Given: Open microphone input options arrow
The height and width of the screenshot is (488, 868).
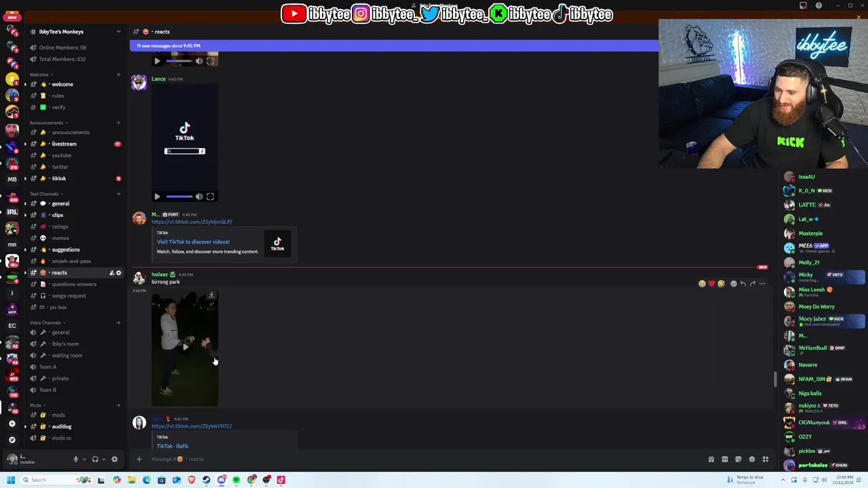Looking at the screenshot, I should click(x=84, y=459).
